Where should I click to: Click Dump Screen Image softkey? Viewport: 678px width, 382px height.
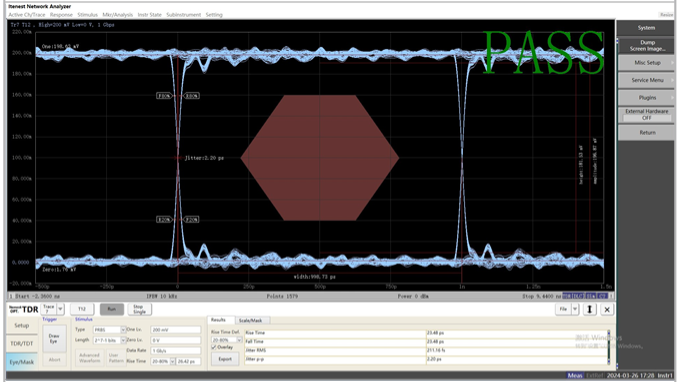point(646,45)
